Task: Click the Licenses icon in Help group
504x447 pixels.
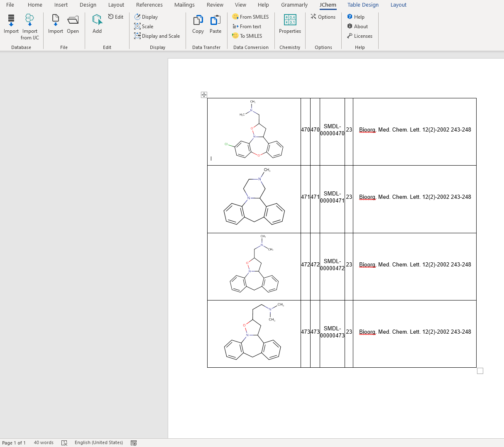Action: tap(360, 36)
